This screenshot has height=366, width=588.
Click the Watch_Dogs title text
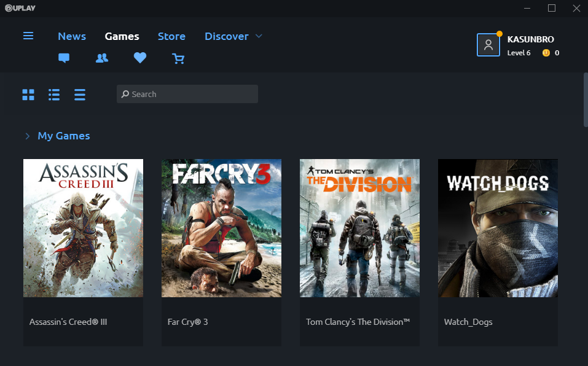click(x=468, y=322)
